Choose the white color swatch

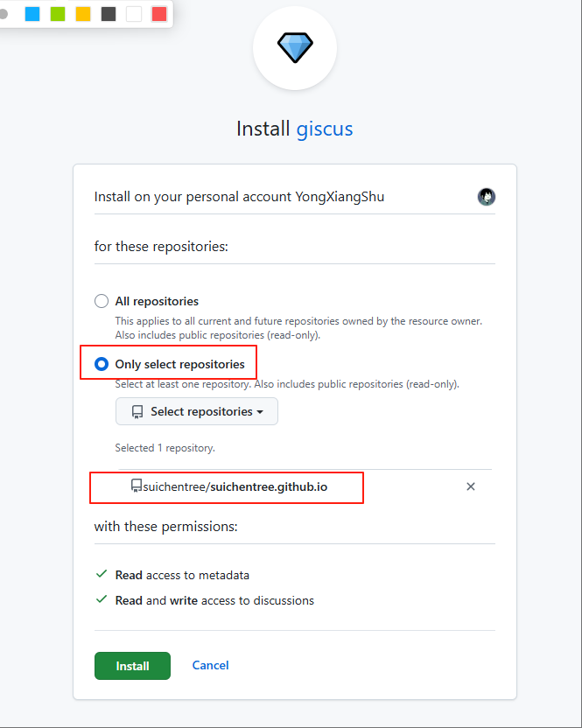(134, 14)
